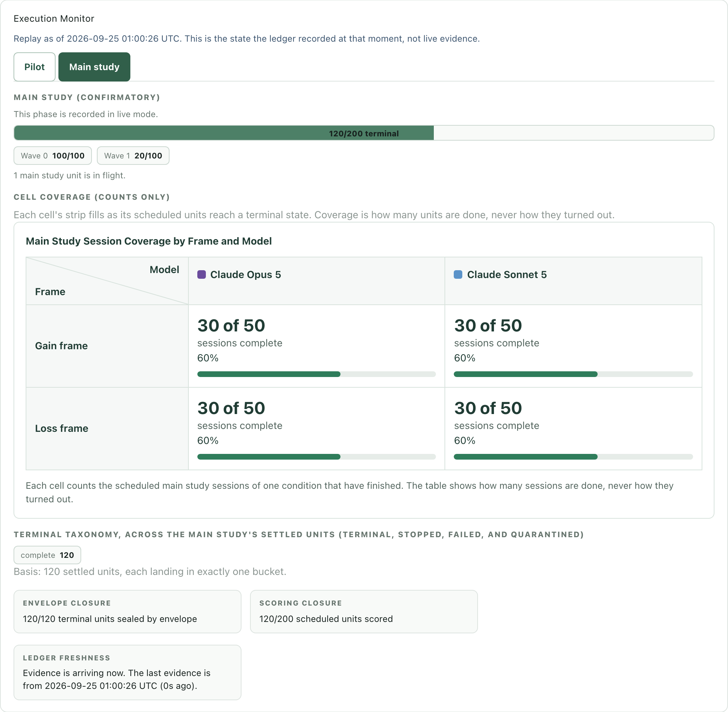
Task: Click Gain frame Opus 5 coverage bar
Action: click(x=317, y=374)
